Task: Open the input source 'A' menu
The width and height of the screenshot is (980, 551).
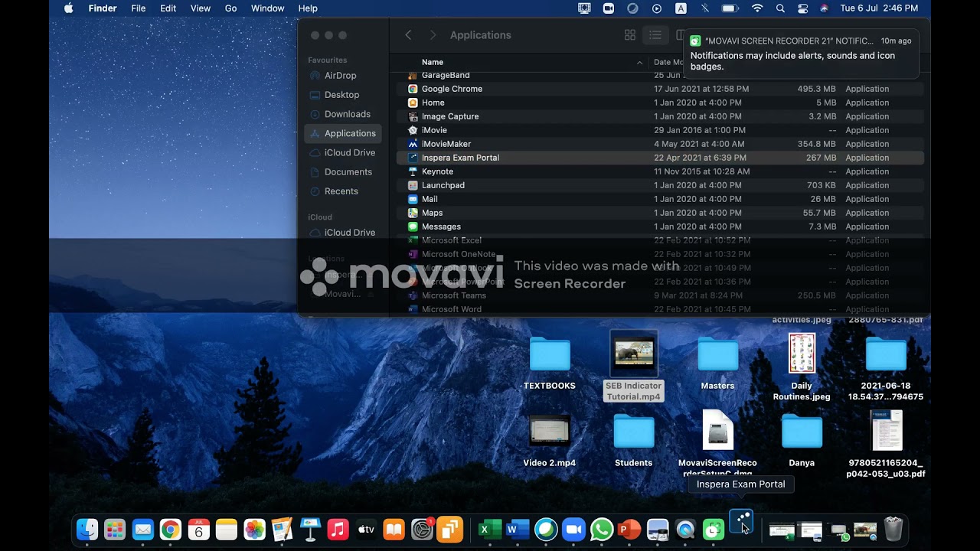Action: [x=681, y=8]
